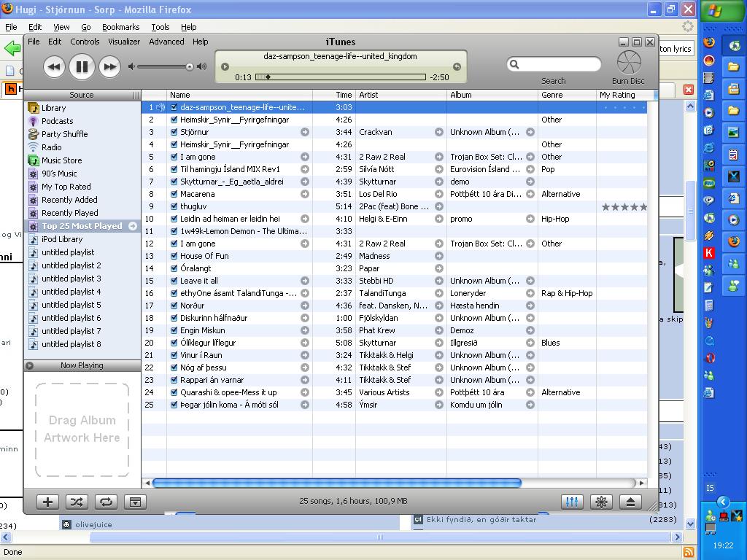
Task: Sort the song list by Name column
Action: tap(239, 95)
